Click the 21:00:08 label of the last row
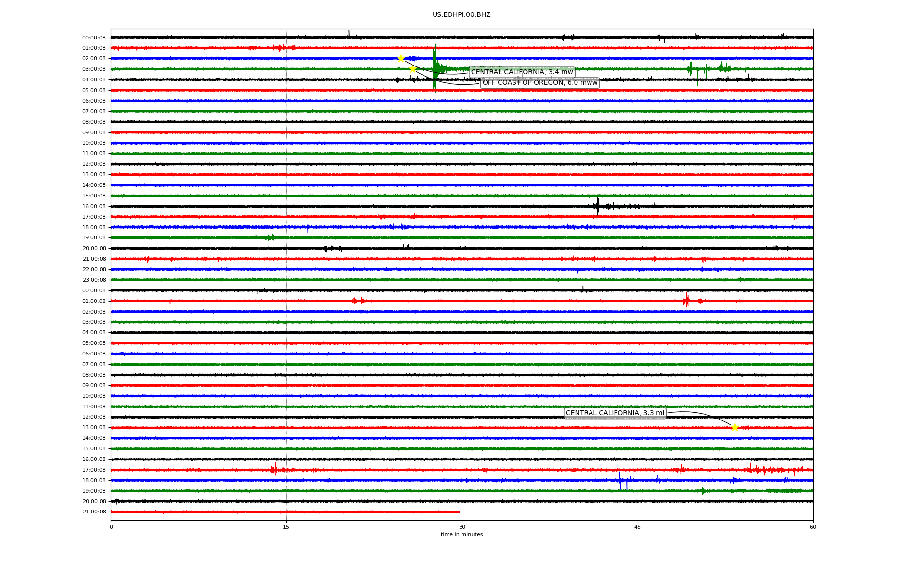 tap(94, 512)
